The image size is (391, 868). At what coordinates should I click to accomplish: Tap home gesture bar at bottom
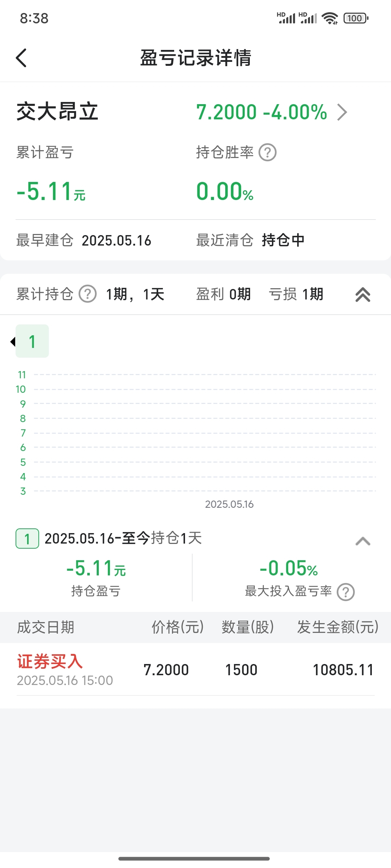point(194,859)
